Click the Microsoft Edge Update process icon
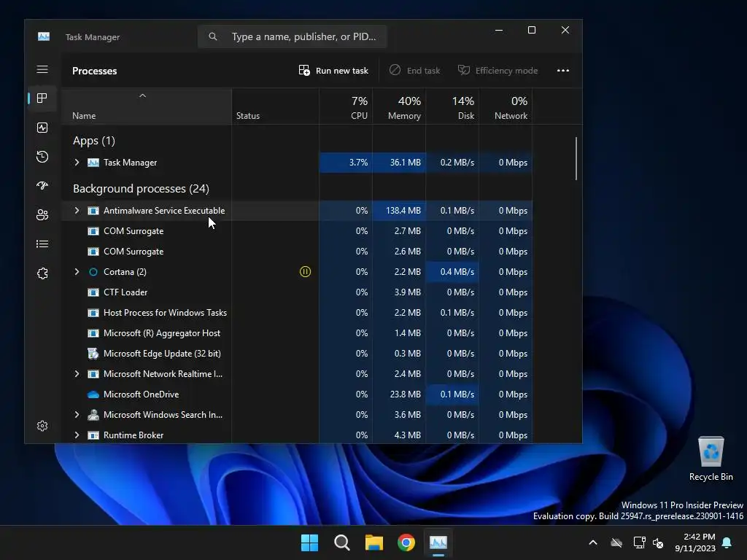The width and height of the screenshot is (747, 560). (93, 354)
